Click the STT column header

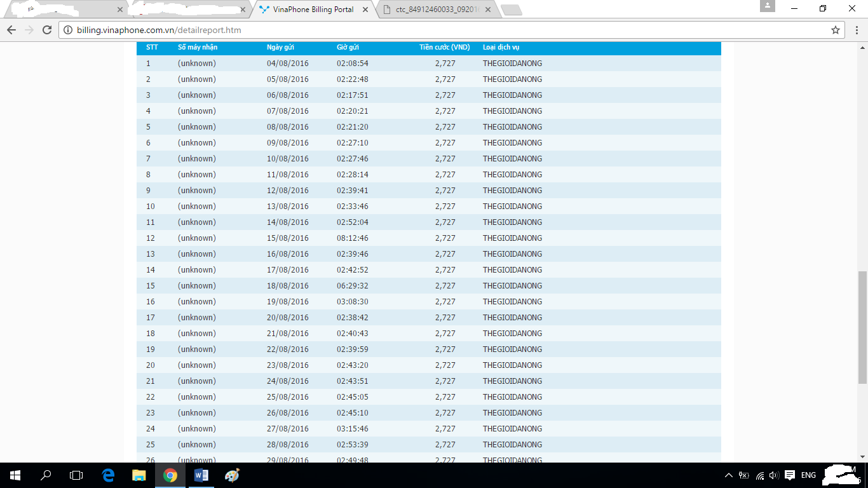152,47
